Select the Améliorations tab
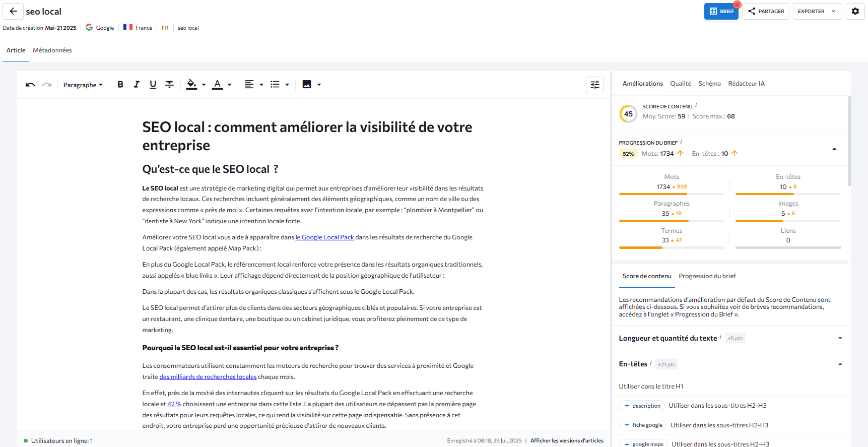Image resolution: width=868 pixels, height=447 pixels. (643, 84)
